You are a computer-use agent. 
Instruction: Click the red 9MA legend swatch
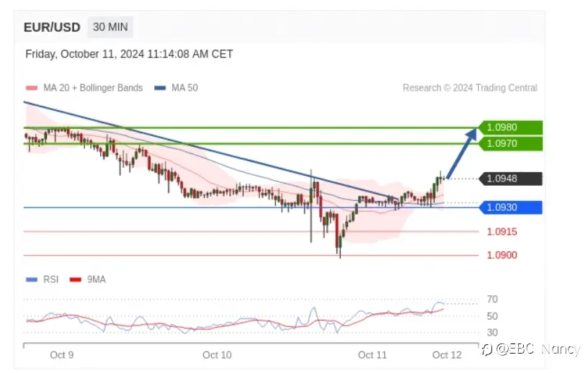coord(76,279)
